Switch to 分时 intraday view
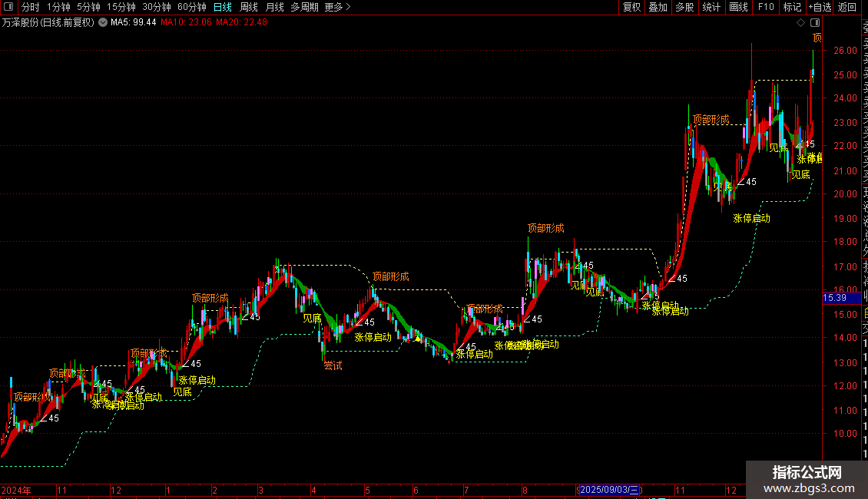868x499 pixels. pos(31,7)
